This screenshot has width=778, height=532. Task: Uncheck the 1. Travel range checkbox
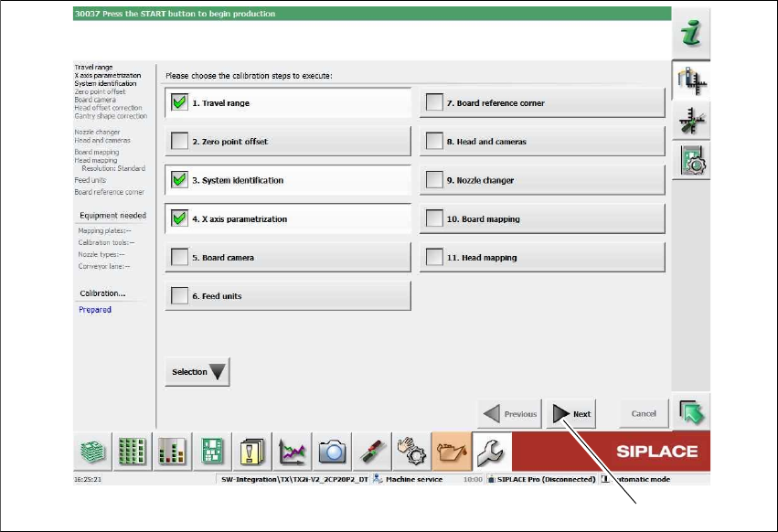click(179, 102)
